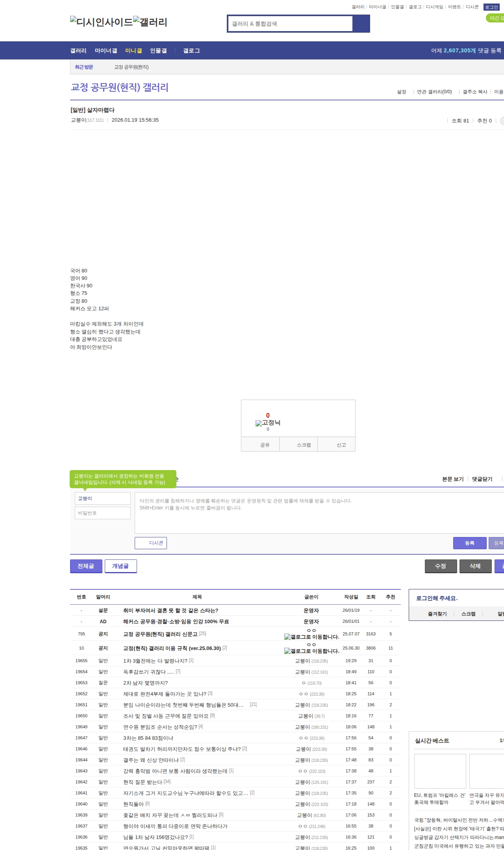
Task: Click the blue search button beside the search box
Action: (x=361, y=24)
